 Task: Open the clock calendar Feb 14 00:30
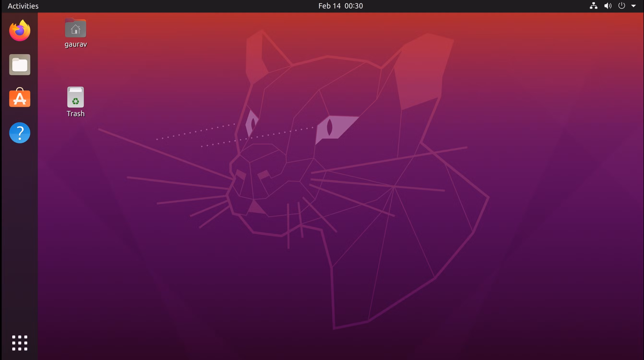point(340,6)
